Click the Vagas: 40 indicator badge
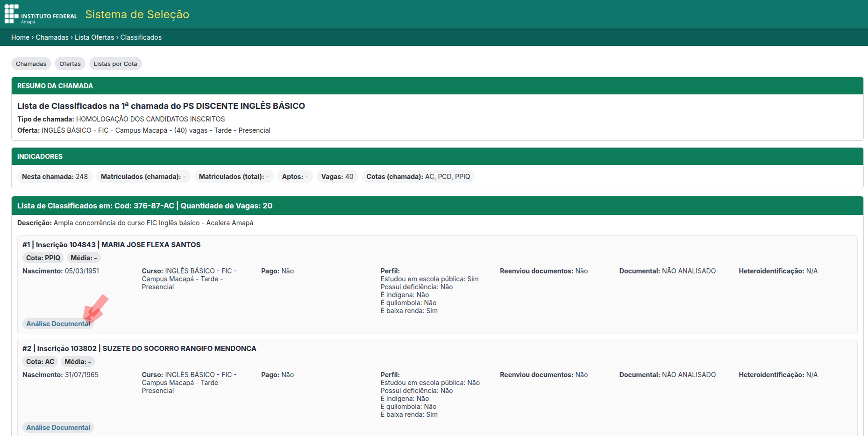This screenshot has height=436, width=868. 337,177
